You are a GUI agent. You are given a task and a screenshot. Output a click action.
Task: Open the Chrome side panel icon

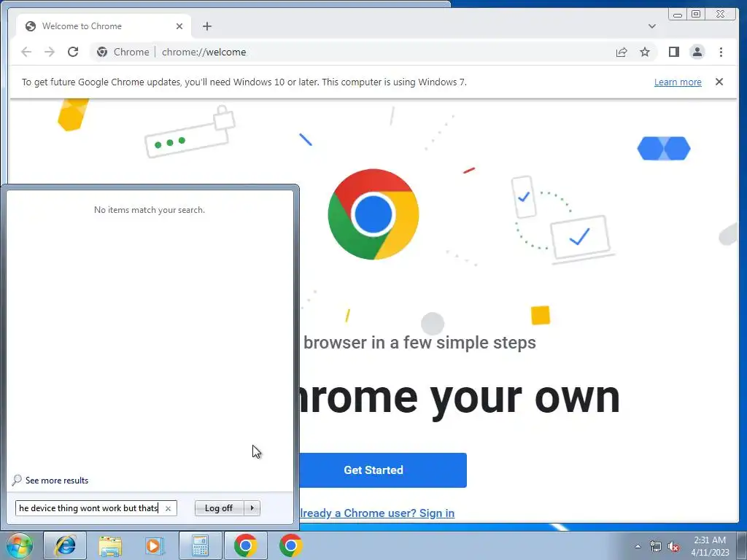click(x=673, y=52)
